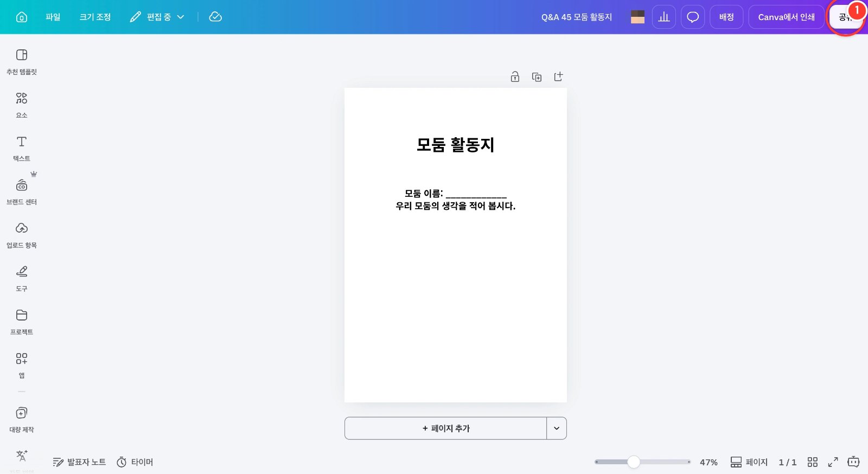The image size is (868, 474).
Task: Open the 앱 apps panel
Action: (22, 366)
